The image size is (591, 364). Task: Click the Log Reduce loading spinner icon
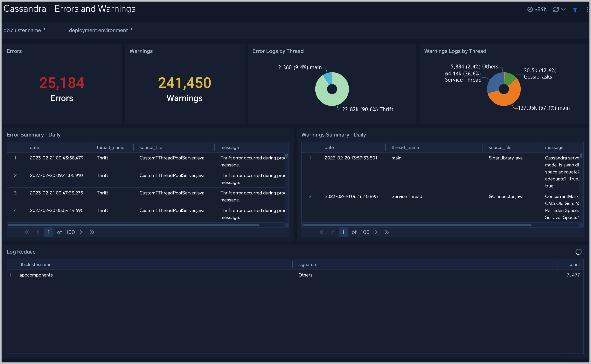578,252
